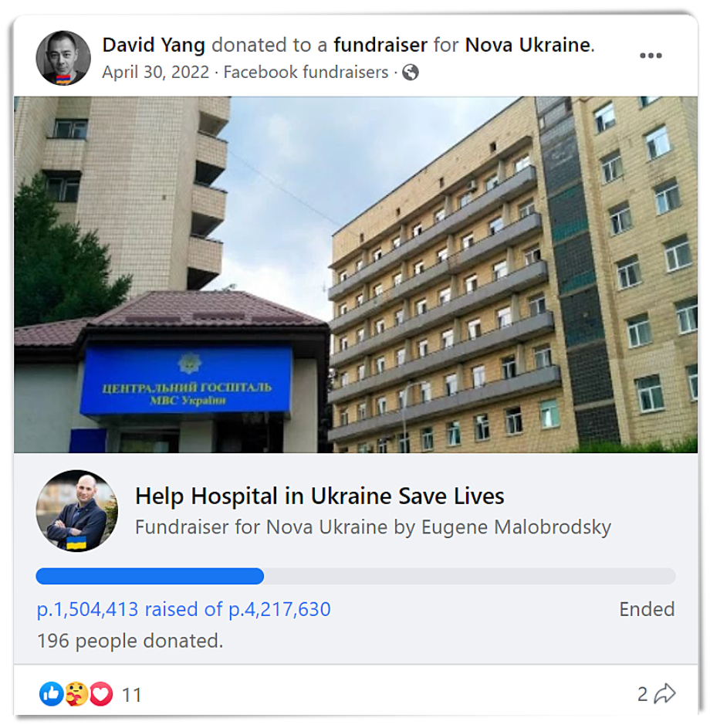The height and width of the screenshot is (728, 710).
Task: Click the 11 reactions count
Action: pyautogui.click(x=132, y=695)
